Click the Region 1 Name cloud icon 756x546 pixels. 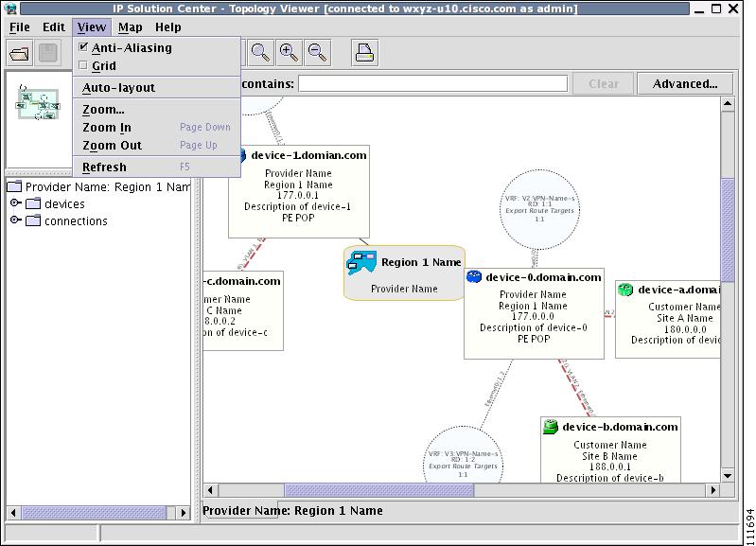[x=361, y=263]
